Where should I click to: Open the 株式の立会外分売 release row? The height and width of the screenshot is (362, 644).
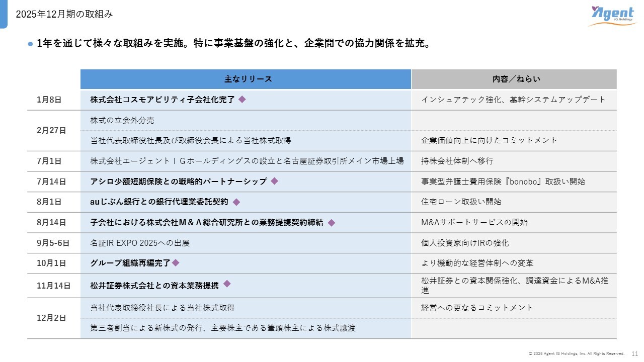point(122,120)
